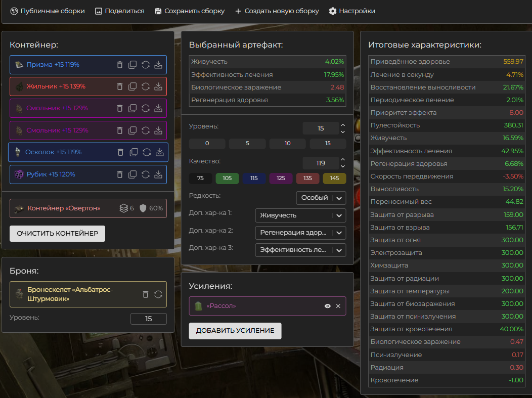Click the Жильник artifact thumbnail icon

[x=19, y=86]
